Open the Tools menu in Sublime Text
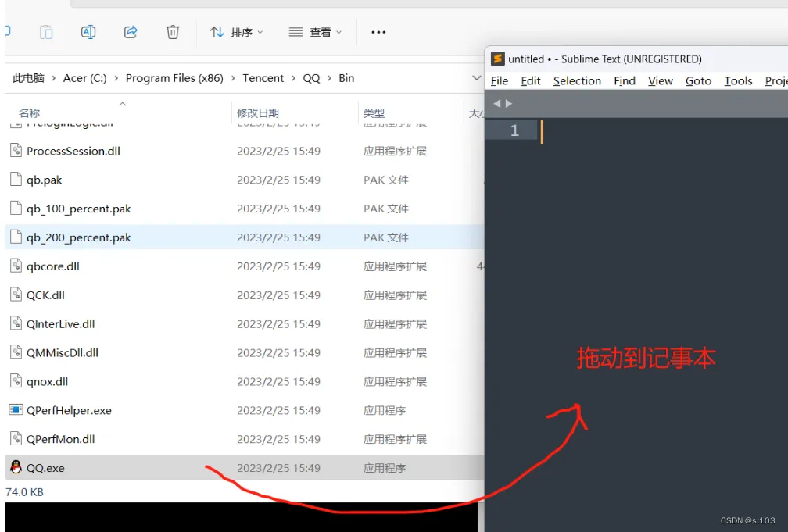 738,80
